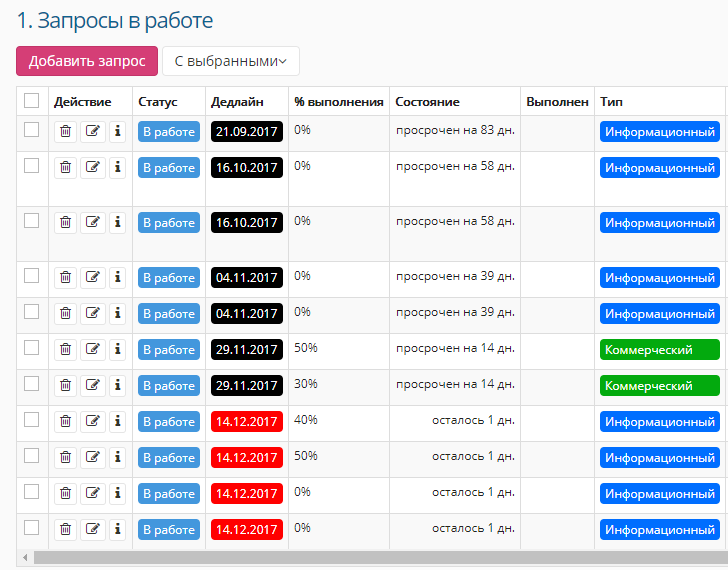
Task: Click the '% выполнения' column header
Action: (339, 102)
